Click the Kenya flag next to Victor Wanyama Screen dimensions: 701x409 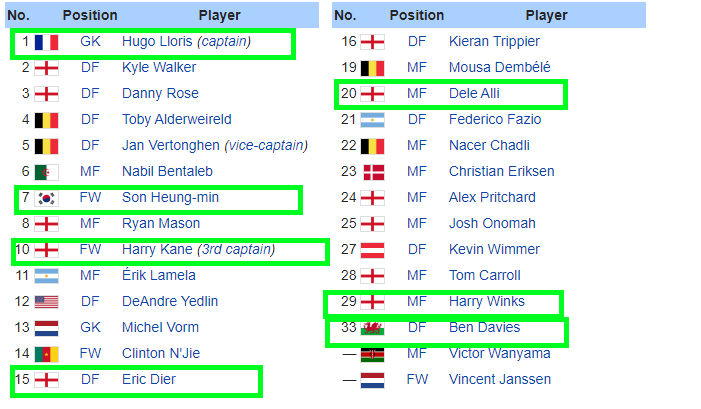pos(373,354)
